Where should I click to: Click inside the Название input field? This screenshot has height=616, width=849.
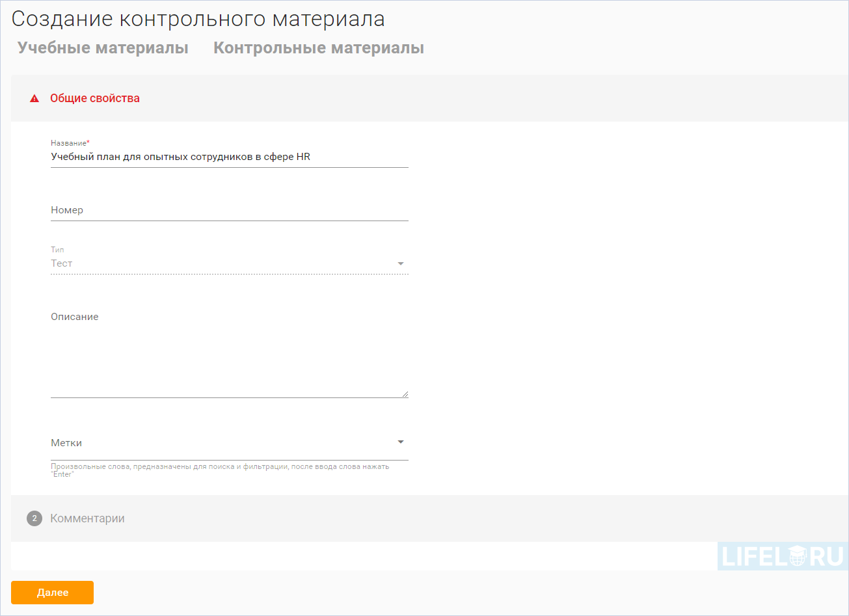(228, 157)
